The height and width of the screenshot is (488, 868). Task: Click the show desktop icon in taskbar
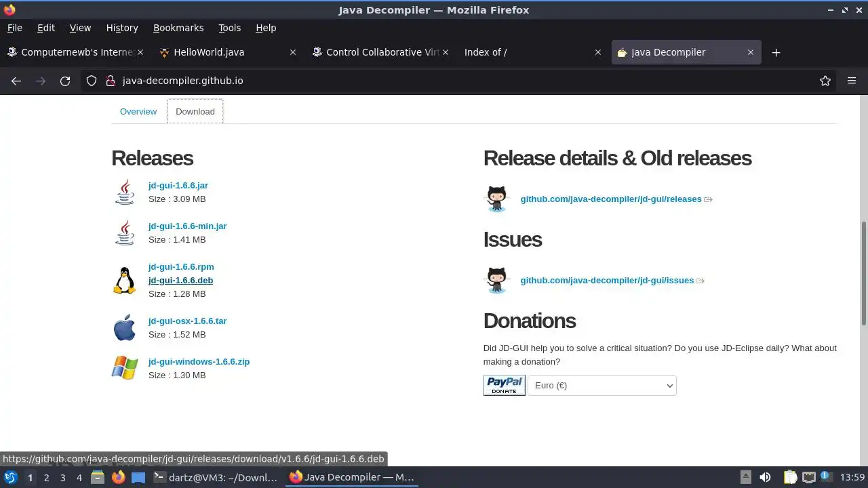(x=138, y=477)
